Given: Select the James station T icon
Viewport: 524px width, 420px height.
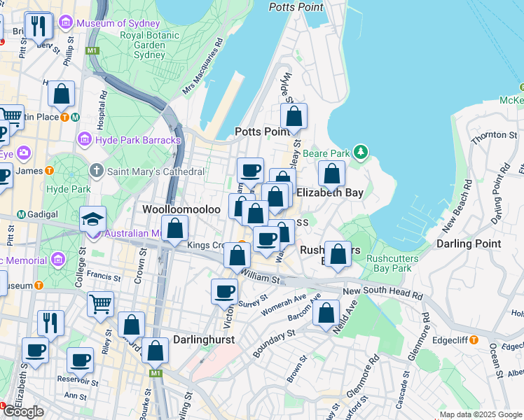Looking at the screenshot, I should [x=50, y=171].
